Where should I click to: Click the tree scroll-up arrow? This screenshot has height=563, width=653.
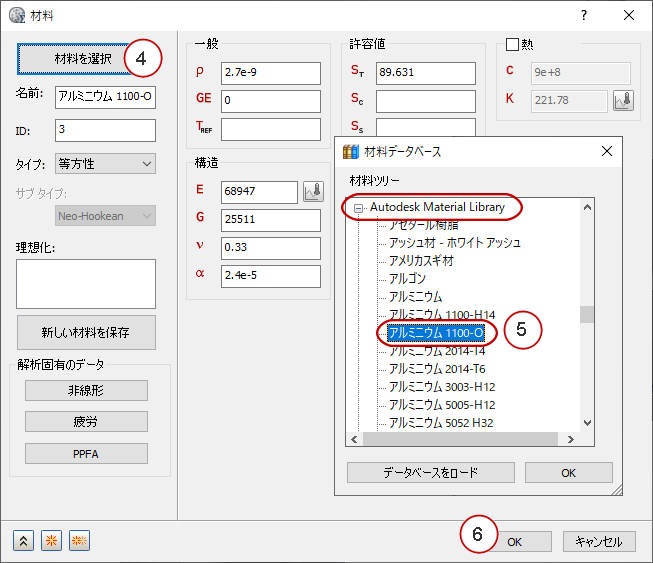[x=587, y=207]
